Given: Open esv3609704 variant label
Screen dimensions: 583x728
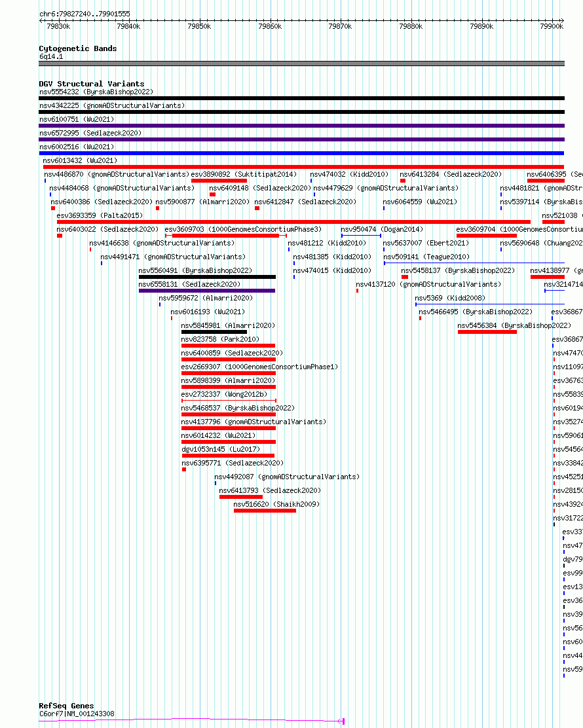Looking at the screenshot, I should 519,229.
